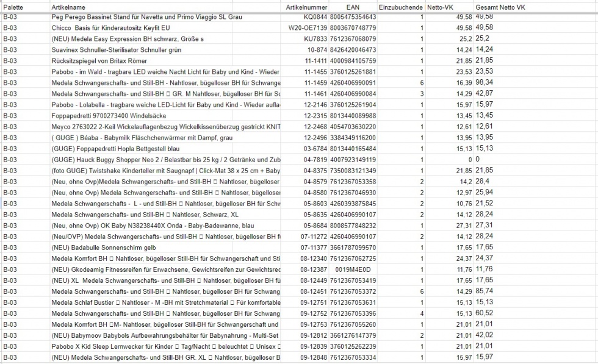Select the total value 42,87

point(485,94)
